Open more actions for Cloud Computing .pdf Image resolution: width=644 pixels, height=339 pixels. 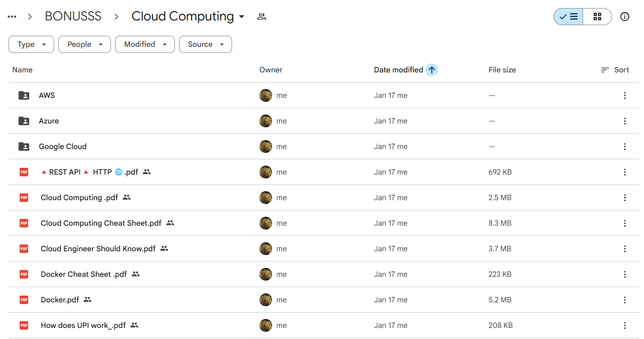pos(625,198)
